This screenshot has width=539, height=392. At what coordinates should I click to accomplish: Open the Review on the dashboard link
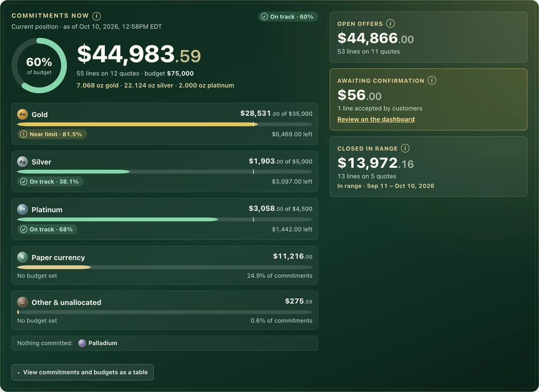coord(376,119)
